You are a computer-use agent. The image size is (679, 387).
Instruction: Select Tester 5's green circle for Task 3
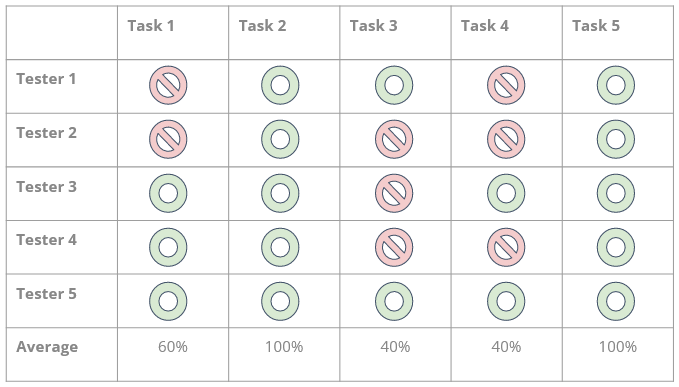tap(394, 301)
